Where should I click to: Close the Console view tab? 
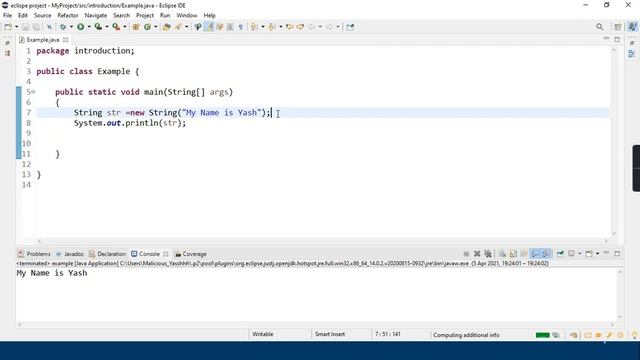click(166, 254)
